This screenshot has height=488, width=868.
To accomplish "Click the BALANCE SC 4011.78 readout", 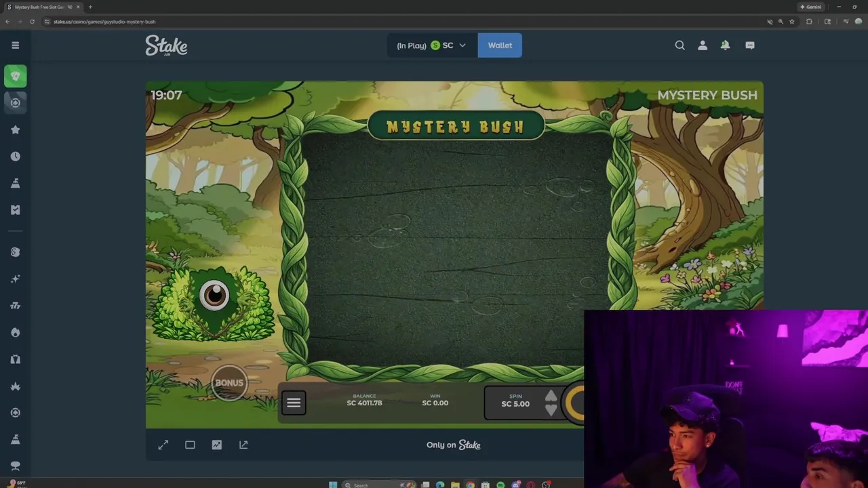I will (x=364, y=400).
